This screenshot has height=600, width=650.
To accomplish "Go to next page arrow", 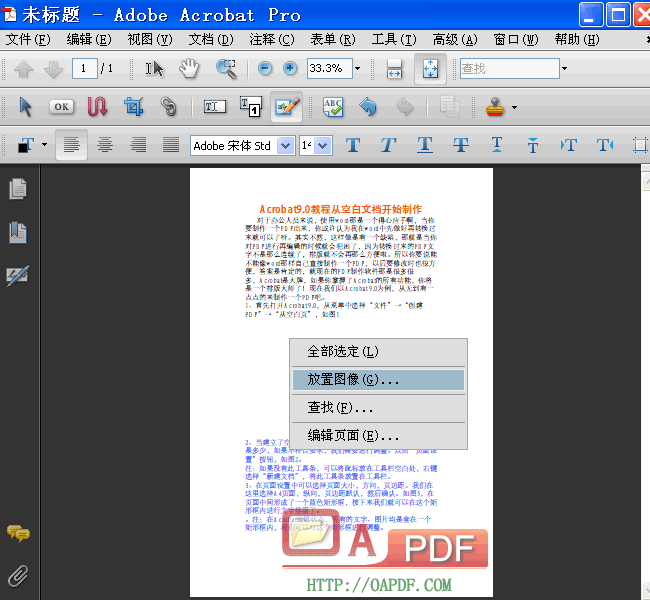I will click(x=53, y=69).
